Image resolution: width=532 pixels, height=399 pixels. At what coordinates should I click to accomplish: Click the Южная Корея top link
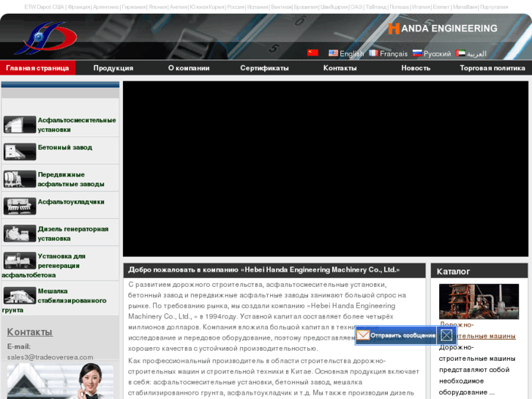207,7
